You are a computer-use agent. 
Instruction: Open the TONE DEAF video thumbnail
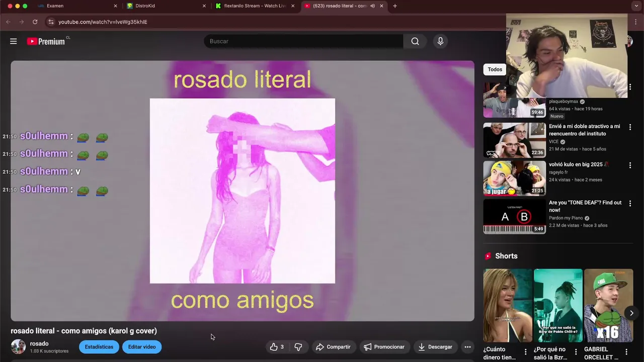[x=514, y=217]
